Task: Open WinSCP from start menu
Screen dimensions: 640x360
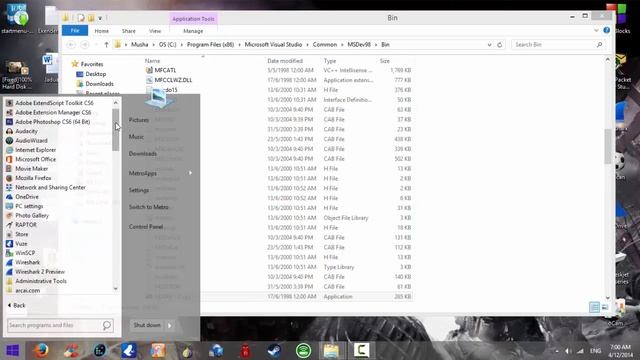Action: click(x=25, y=253)
